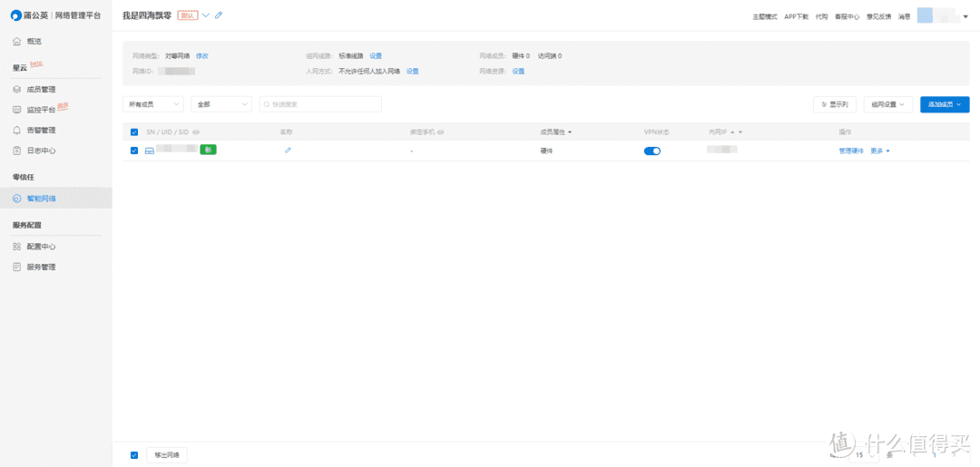Open 消息 in top bar
Screen dimensions: 980x467
[x=905, y=17]
